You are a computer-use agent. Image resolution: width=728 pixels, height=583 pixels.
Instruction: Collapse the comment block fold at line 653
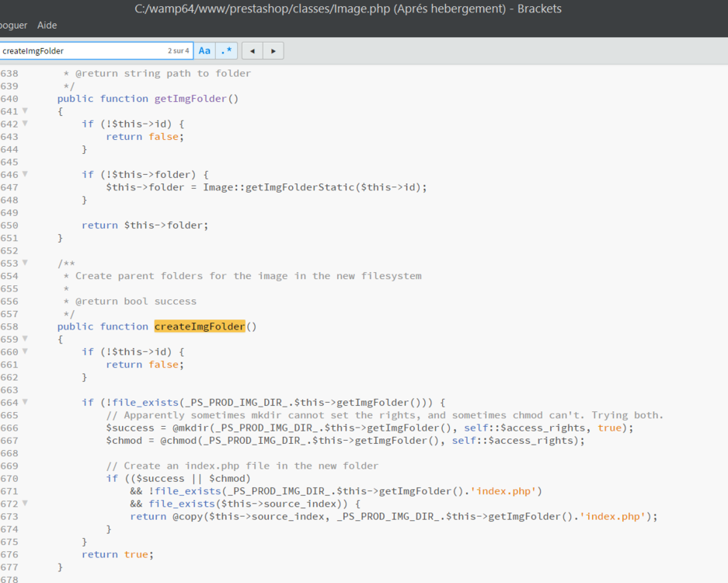click(x=25, y=263)
